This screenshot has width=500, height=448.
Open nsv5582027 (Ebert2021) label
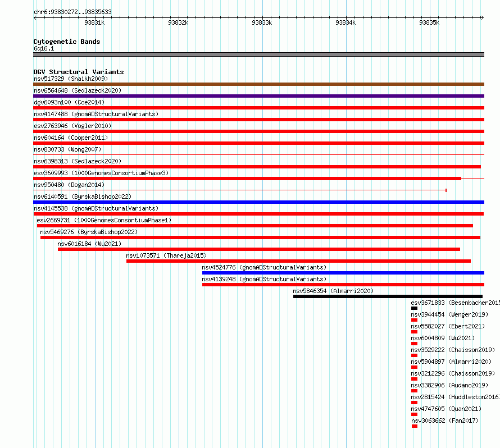click(448, 326)
